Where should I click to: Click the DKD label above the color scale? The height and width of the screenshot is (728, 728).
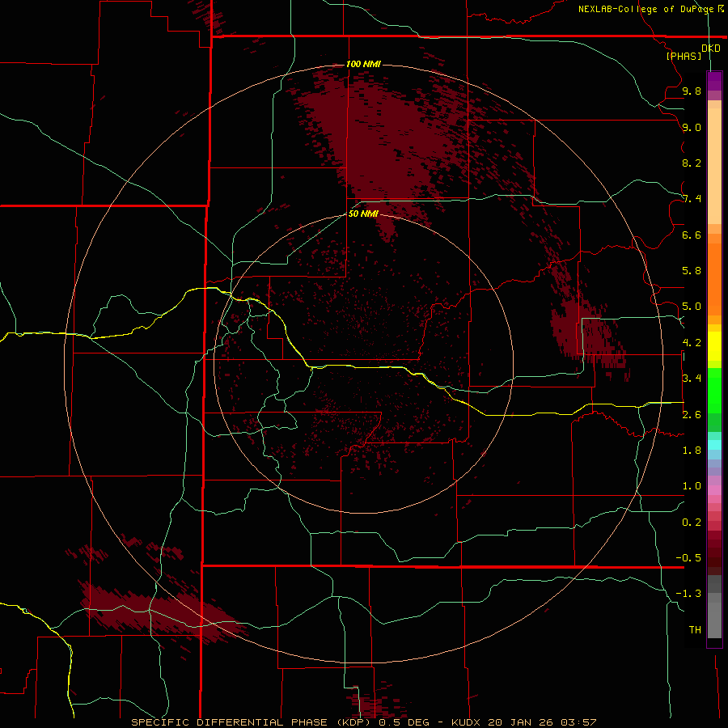pos(710,49)
